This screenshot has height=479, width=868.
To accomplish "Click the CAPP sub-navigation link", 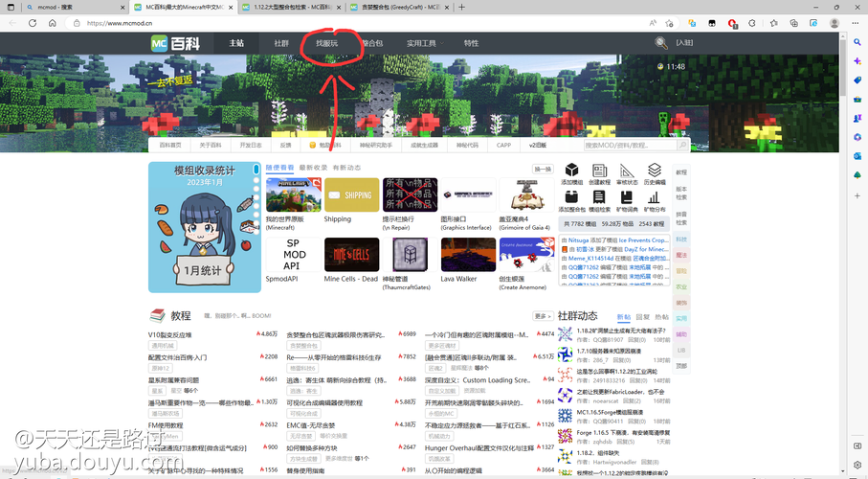I will click(x=503, y=145).
